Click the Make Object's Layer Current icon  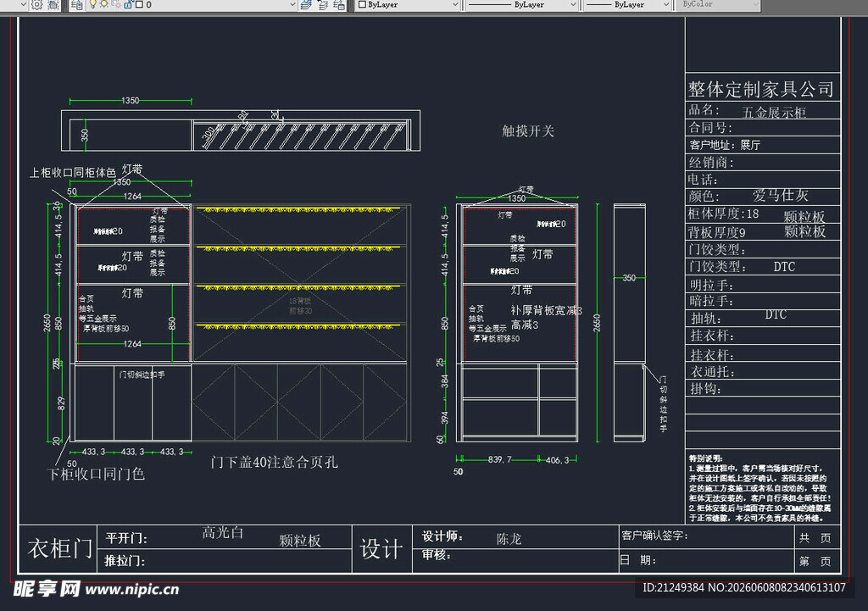(305, 5)
